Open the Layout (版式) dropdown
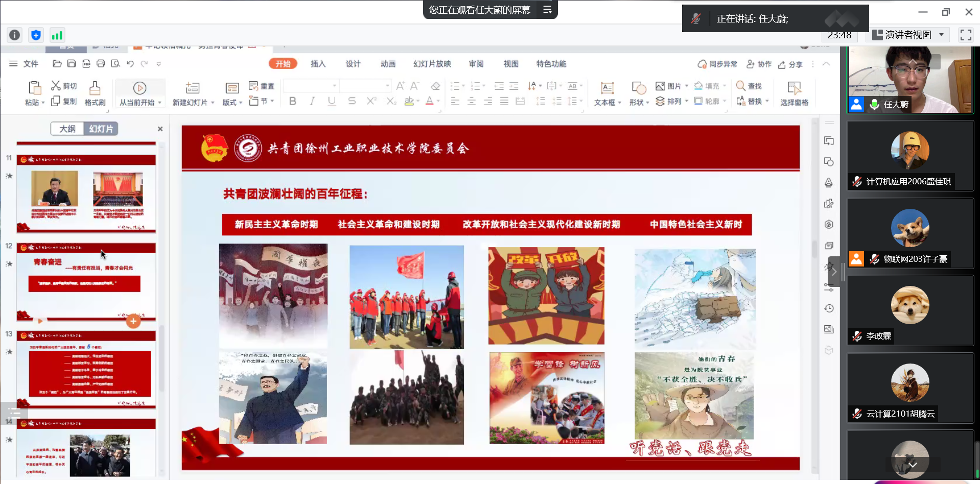This screenshot has height=484, width=980. click(x=232, y=102)
